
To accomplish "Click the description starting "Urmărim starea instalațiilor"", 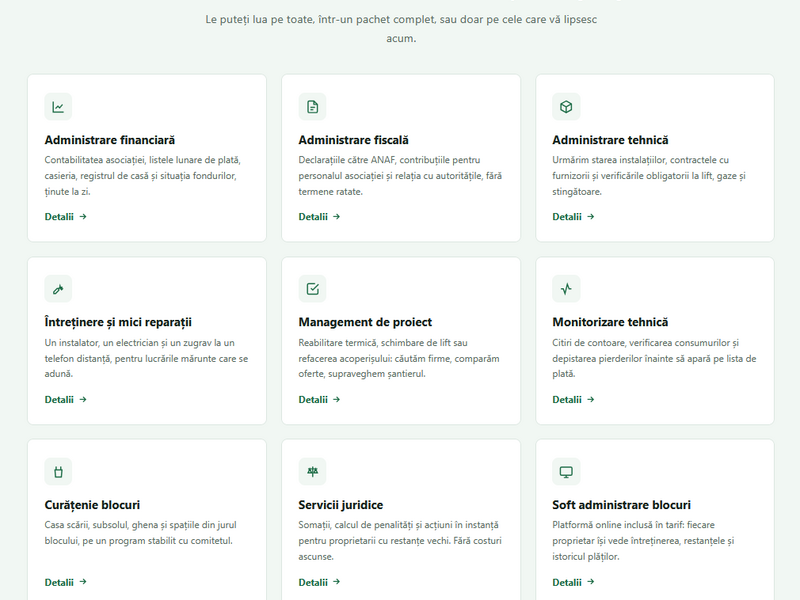I will tap(649, 176).
